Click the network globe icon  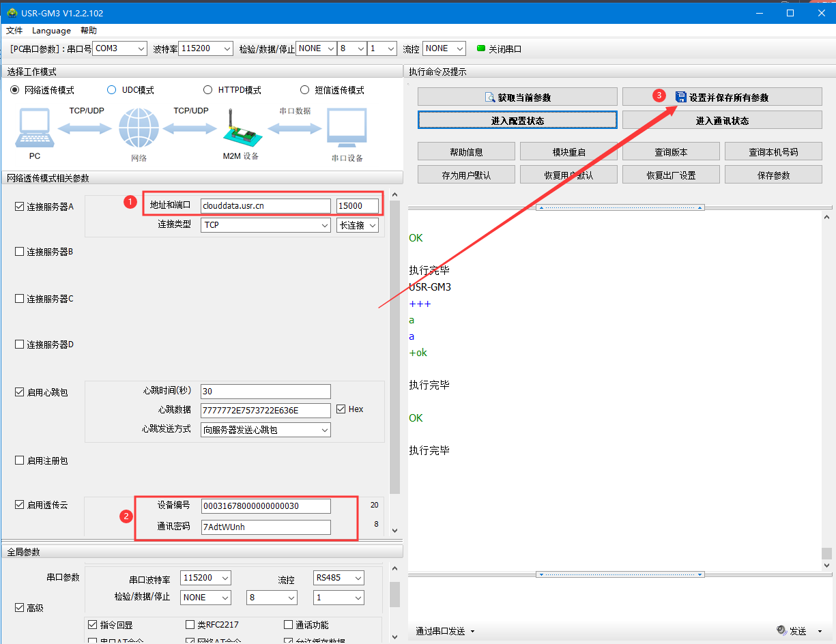pos(139,128)
